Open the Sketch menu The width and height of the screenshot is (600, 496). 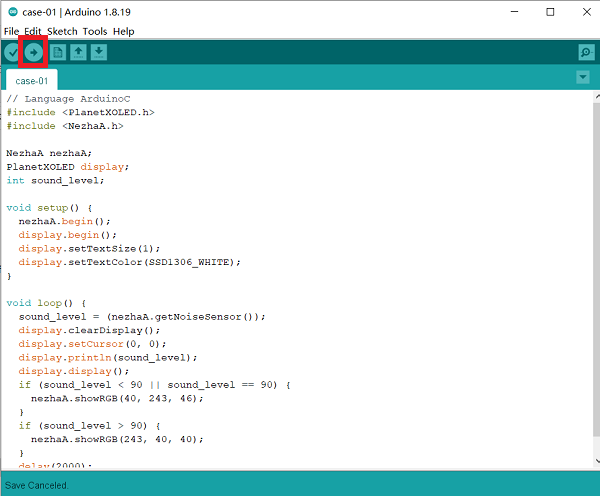(x=62, y=31)
